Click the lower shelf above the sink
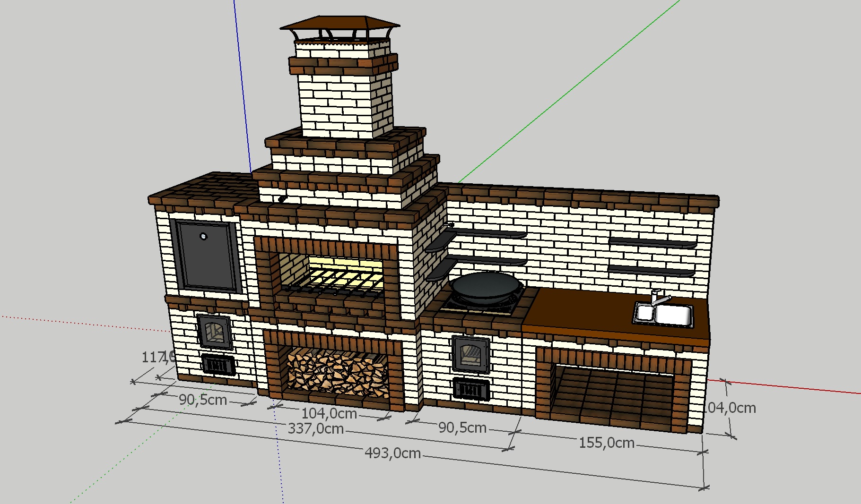Image resolution: width=861 pixels, height=504 pixels. 651,271
